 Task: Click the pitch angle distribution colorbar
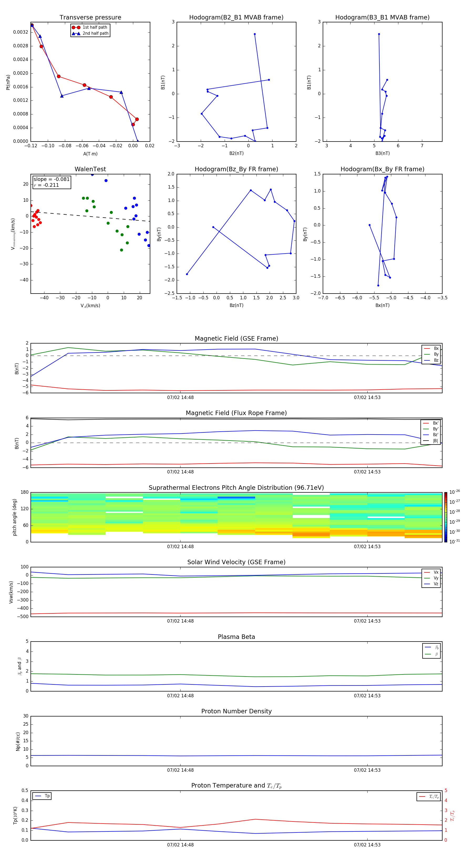445,517
